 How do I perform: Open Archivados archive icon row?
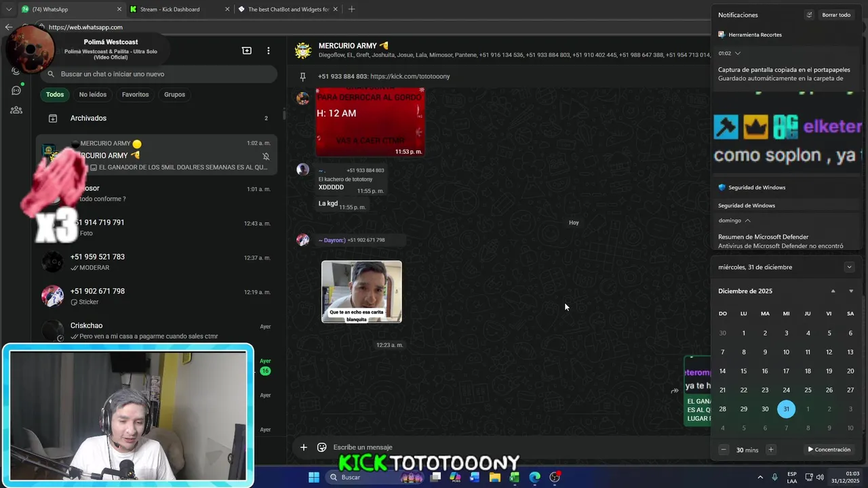tap(157, 118)
